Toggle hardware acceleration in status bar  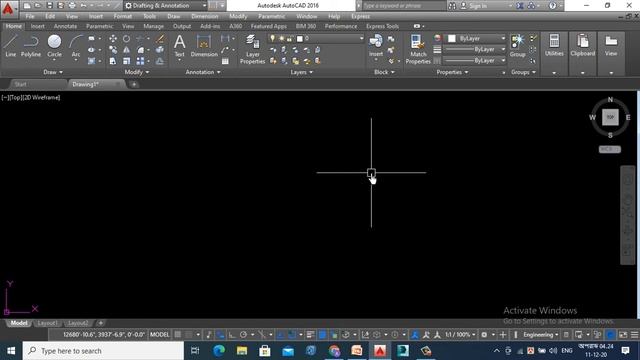(x=611, y=335)
